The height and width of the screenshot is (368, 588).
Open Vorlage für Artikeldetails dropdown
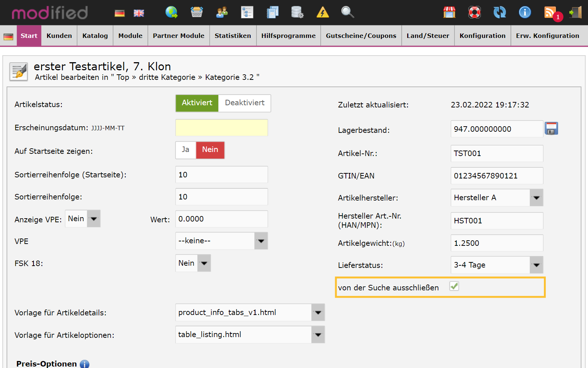318,312
